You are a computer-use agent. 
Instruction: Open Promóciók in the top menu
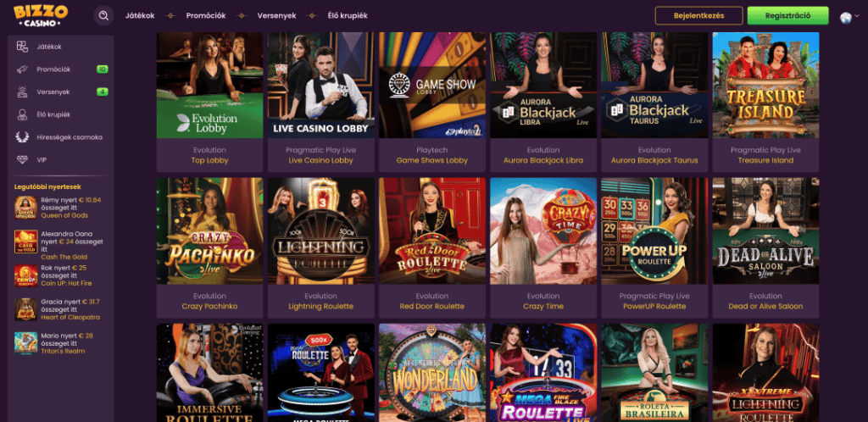tap(206, 15)
